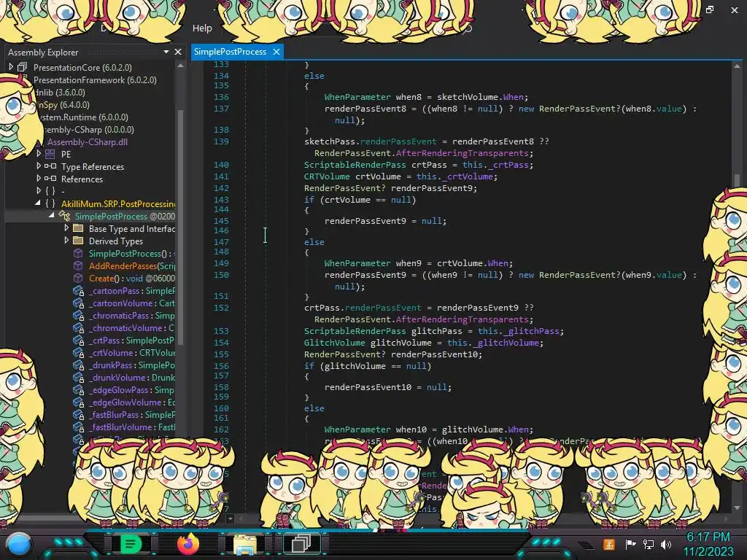Click the code editor scroll-up arrow
Screen dimensions: 747x560
click(x=737, y=66)
